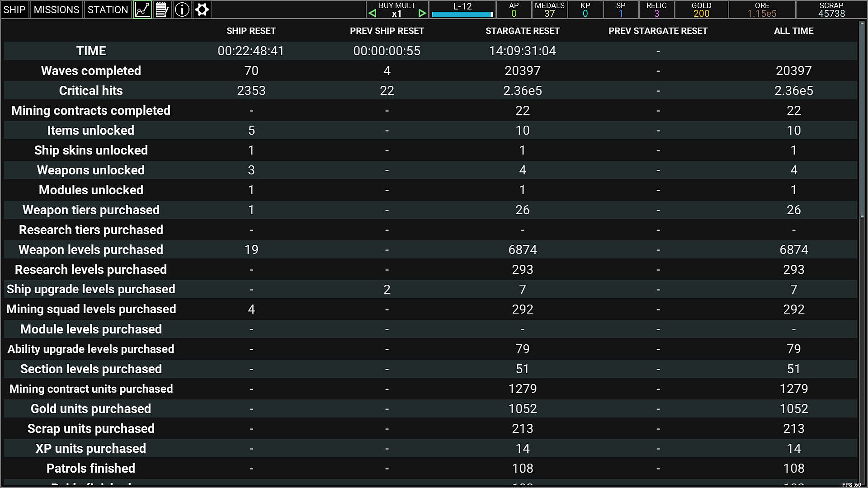
Task: Open the notepad log icon
Action: [x=162, y=9]
